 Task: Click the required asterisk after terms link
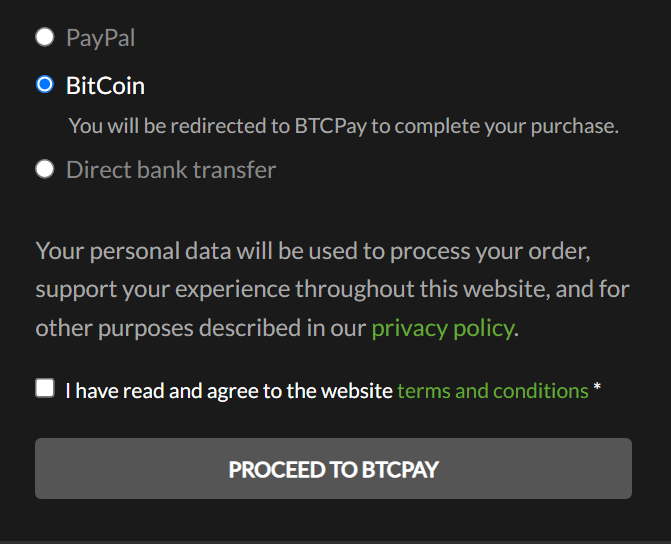click(597, 390)
